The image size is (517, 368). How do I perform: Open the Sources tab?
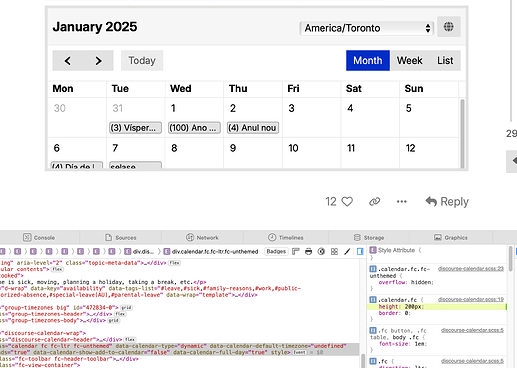tap(121, 238)
